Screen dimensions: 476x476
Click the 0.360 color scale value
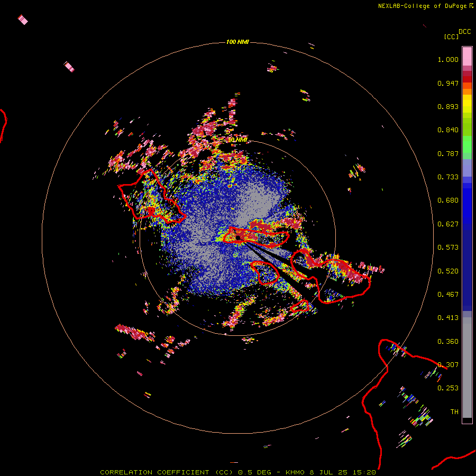448,342
